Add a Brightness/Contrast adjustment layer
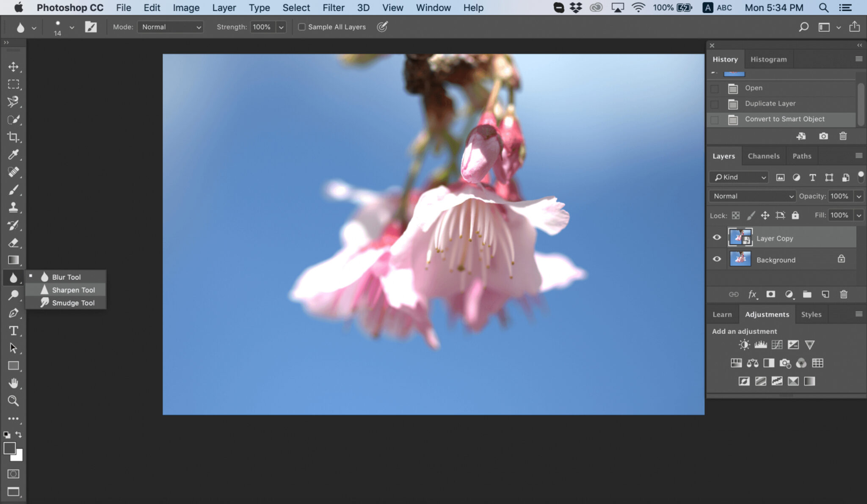The height and width of the screenshot is (504, 867). click(x=743, y=344)
